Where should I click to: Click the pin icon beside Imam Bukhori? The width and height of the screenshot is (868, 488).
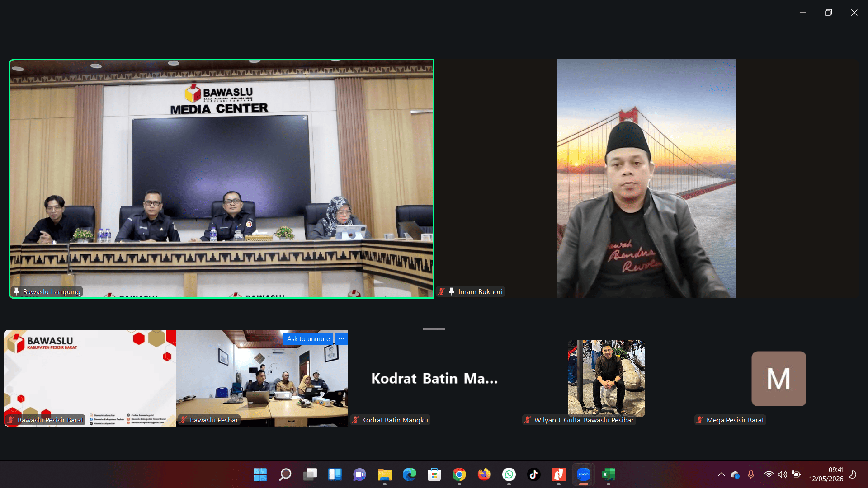pos(451,291)
